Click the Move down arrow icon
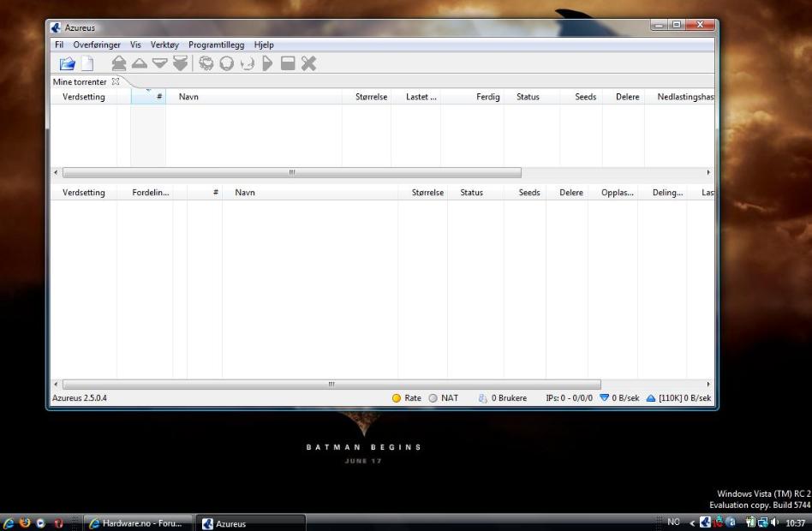Screen dimensions: 812x531 pyautogui.click(x=159, y=63)
